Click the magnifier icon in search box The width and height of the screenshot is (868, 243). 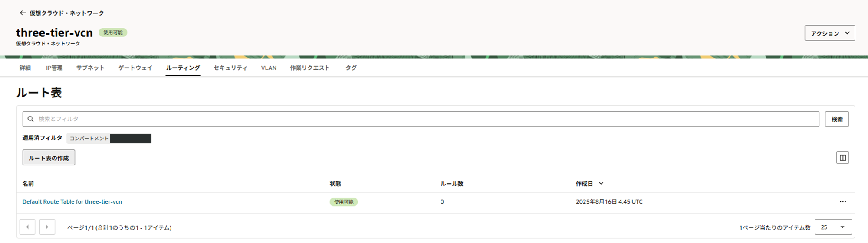(31, 119)
